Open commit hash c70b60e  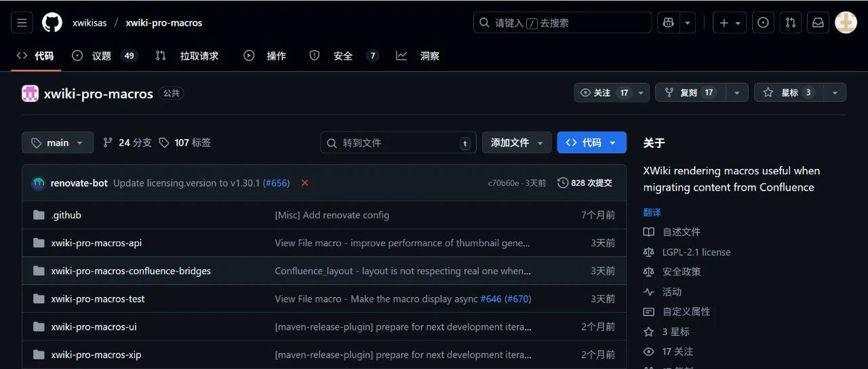tap(503, 183)
